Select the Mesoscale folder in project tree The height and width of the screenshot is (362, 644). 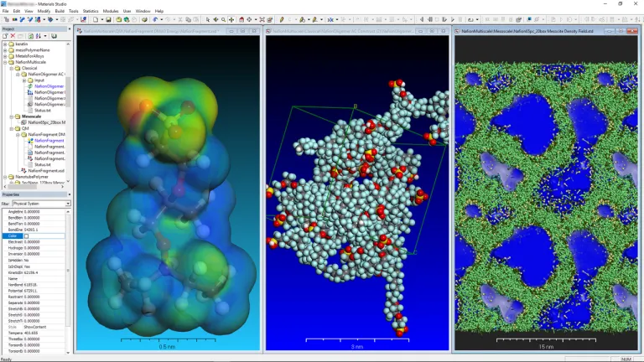pyautogui.click(x=32, y=116)
